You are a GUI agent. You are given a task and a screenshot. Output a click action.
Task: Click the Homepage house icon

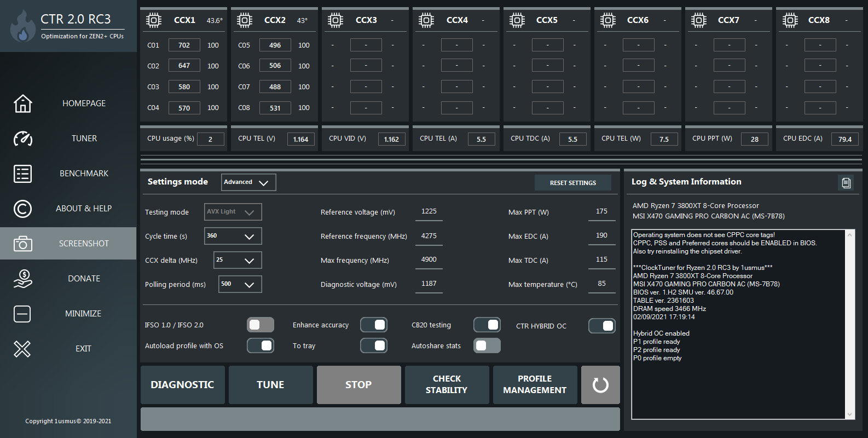point(22,103)
